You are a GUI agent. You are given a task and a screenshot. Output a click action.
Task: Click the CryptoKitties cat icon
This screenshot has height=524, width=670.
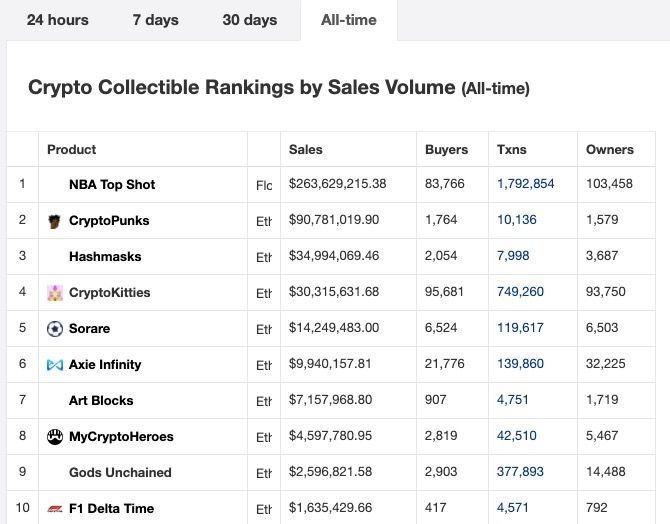pyautogui.click(x=55, y=293)
